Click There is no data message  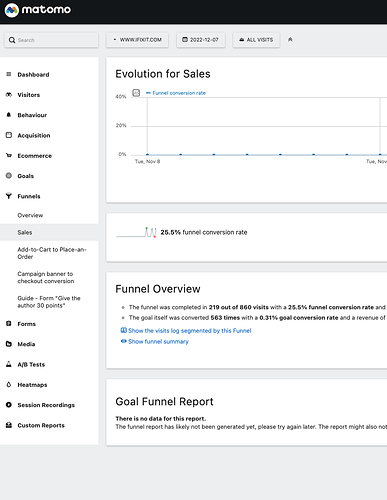point(161,419)
